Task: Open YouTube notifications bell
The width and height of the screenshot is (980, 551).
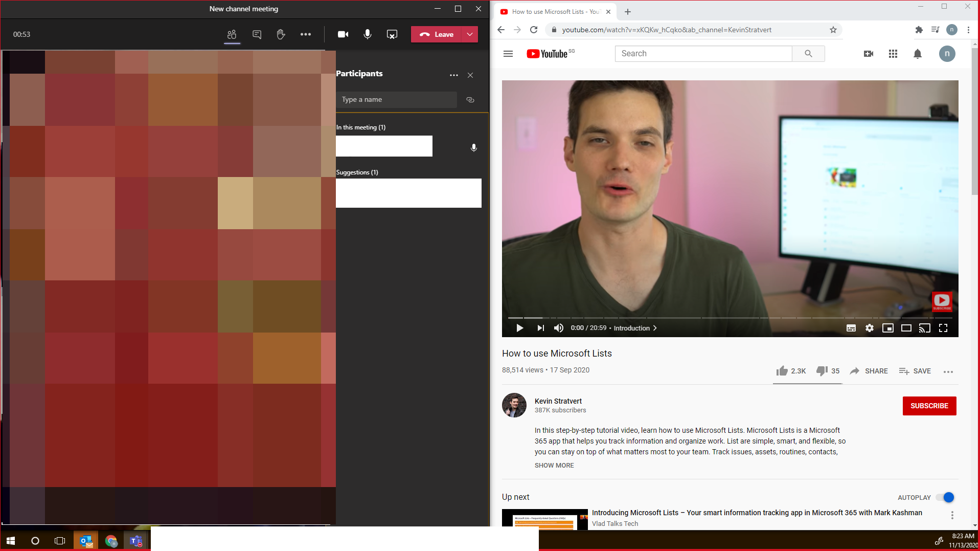Action: [x=918, y=54]
